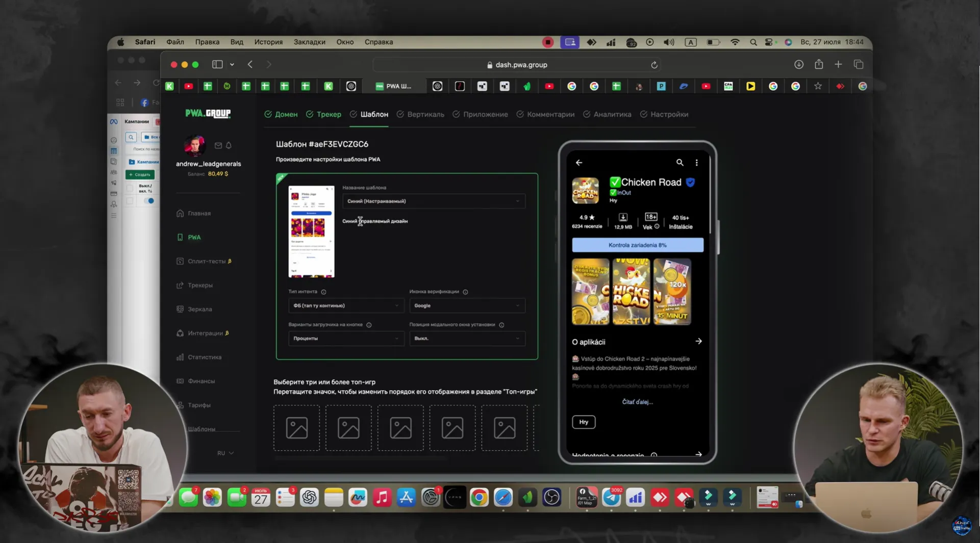Open the mail icon under the PWA.GROUP logo
980x543 pixels.
[218, 145]
